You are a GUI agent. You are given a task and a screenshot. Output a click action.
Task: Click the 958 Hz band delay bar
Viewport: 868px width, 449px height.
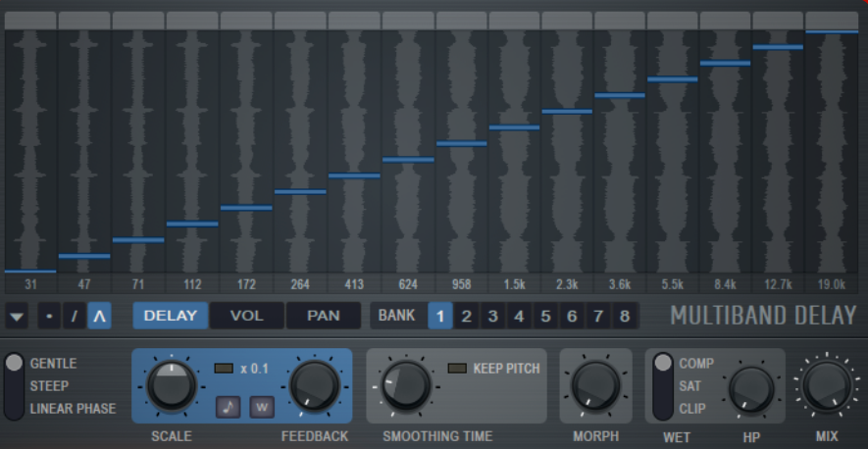[x=461, y=143]
